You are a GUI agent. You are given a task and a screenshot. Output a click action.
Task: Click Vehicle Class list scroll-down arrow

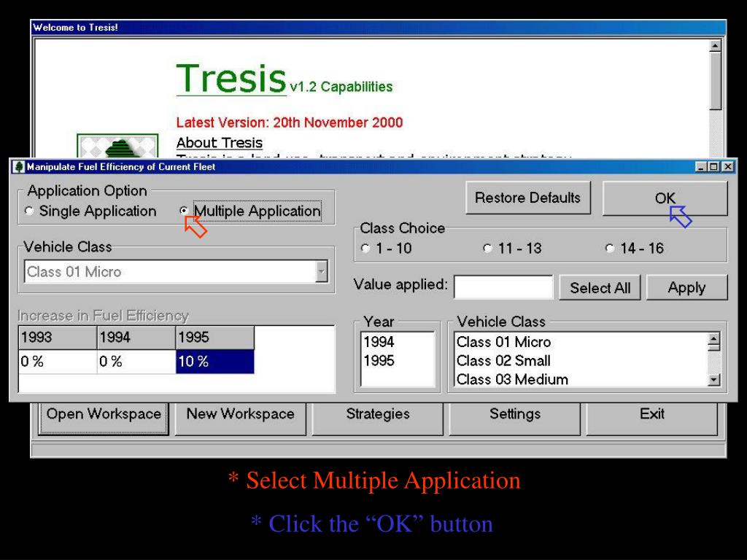713,379
